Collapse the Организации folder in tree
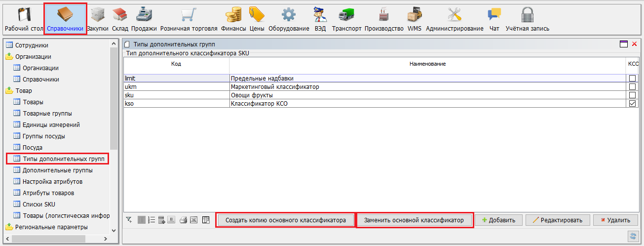 [x=9, y=57]
